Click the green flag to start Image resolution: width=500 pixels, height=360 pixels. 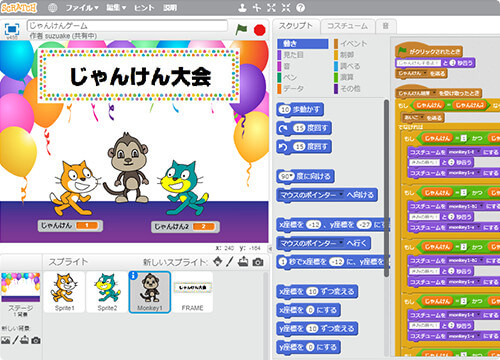coord(241,29)
